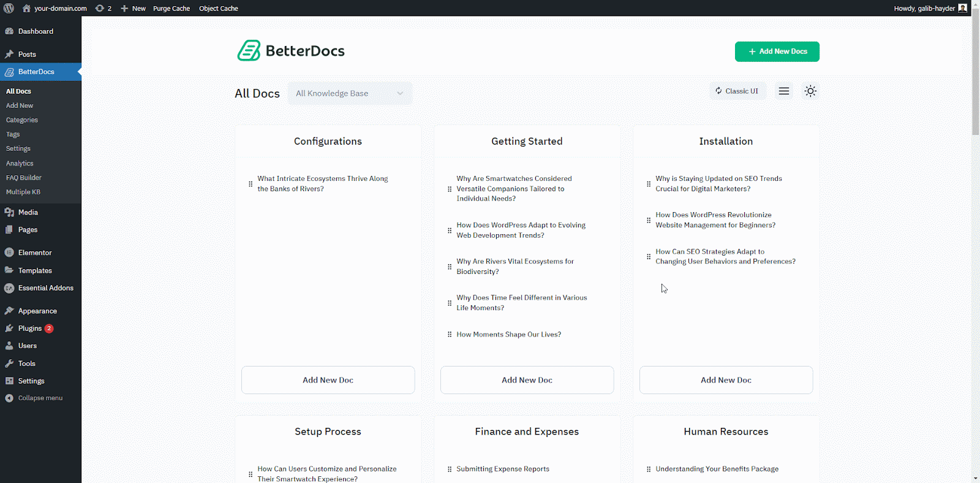This screenshot has height=483, width=980.
Task: Click the Installation category heading
Action: click(726, 141)
